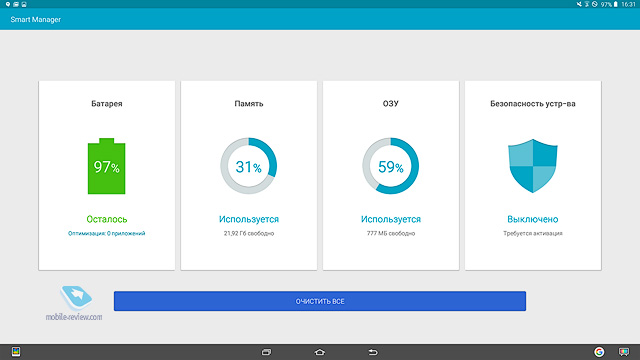Open Google icon in bottom bar

tap(599, 352)
